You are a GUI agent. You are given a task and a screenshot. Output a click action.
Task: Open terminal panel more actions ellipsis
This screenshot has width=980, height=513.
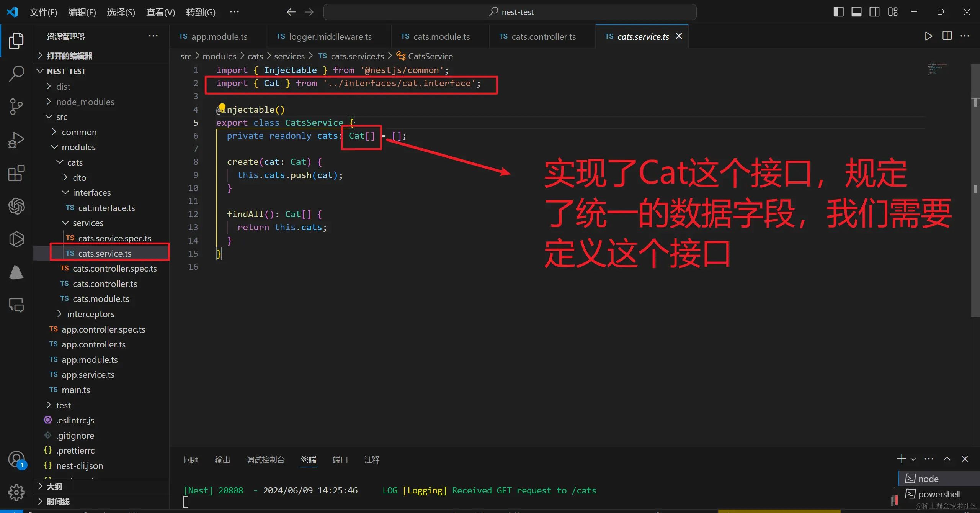[x=929, y=459]
